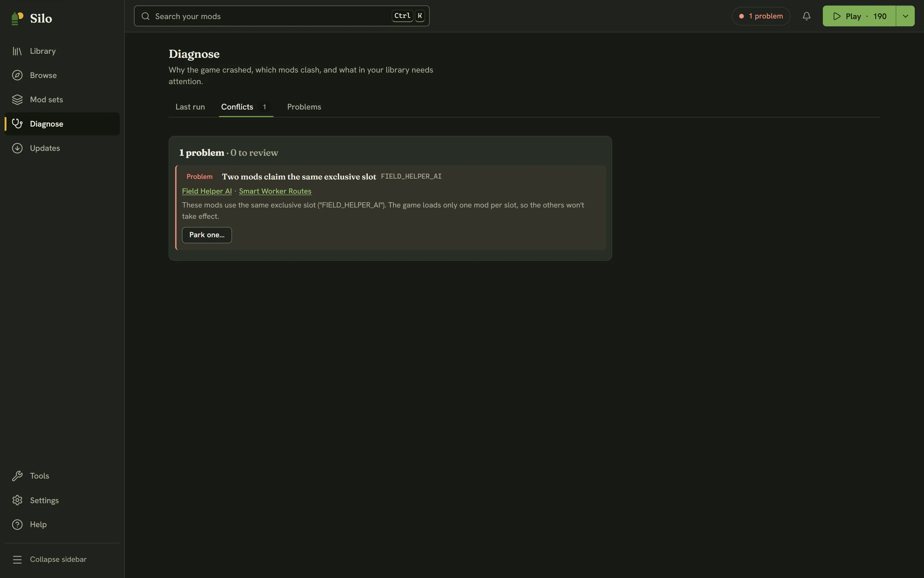Expand the Play button dropdown arrow

(x=905, y=16)
